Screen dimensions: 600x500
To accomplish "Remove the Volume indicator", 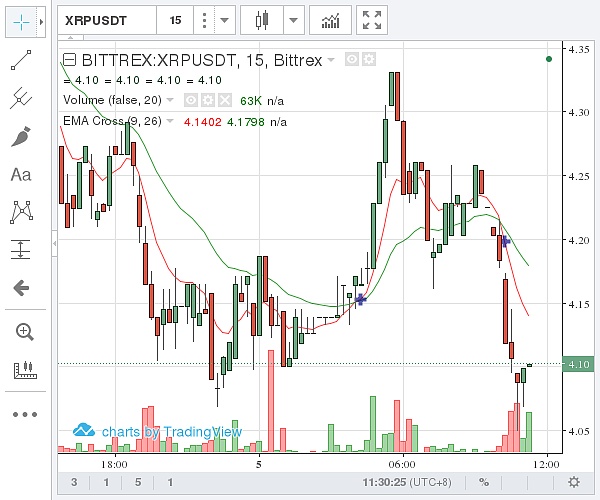I will click(225, 100).
